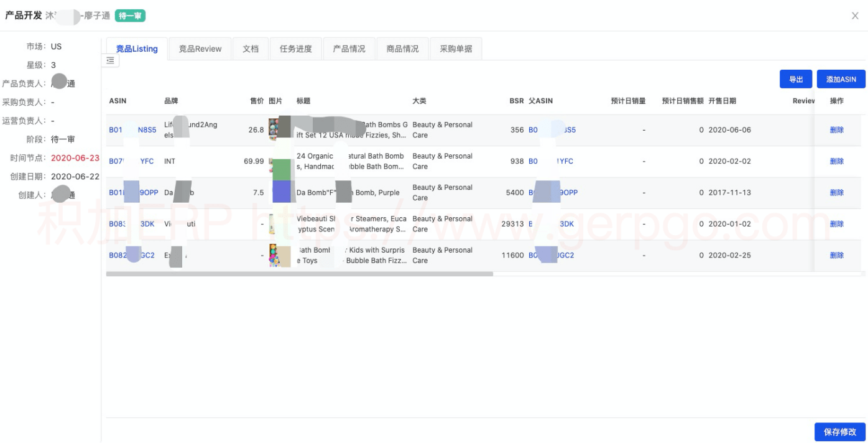This screenshot has width=868, height=443.
Task: Click the 导出 export button
Action: (x=795, y=79)
